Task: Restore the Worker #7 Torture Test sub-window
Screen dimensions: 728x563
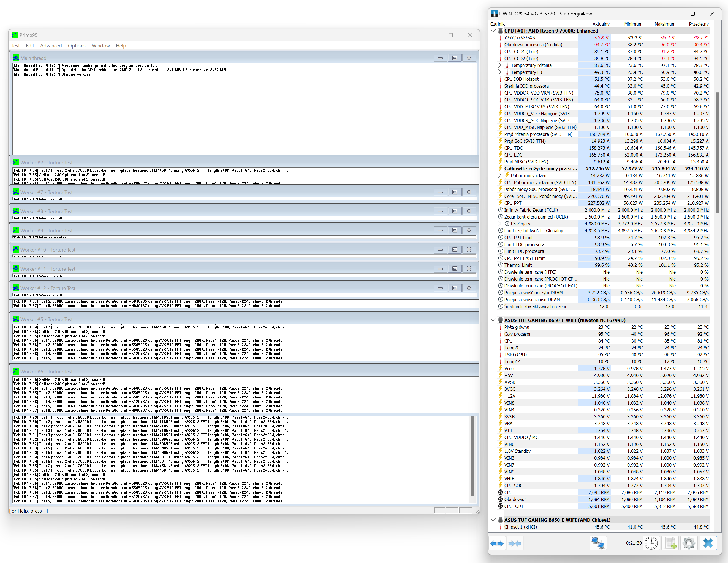Action: coord(454,192)
